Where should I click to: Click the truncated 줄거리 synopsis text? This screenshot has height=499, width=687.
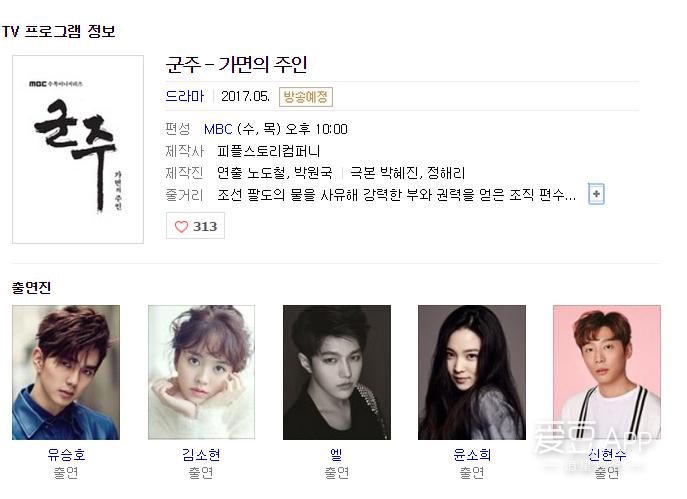coord(397,195)
